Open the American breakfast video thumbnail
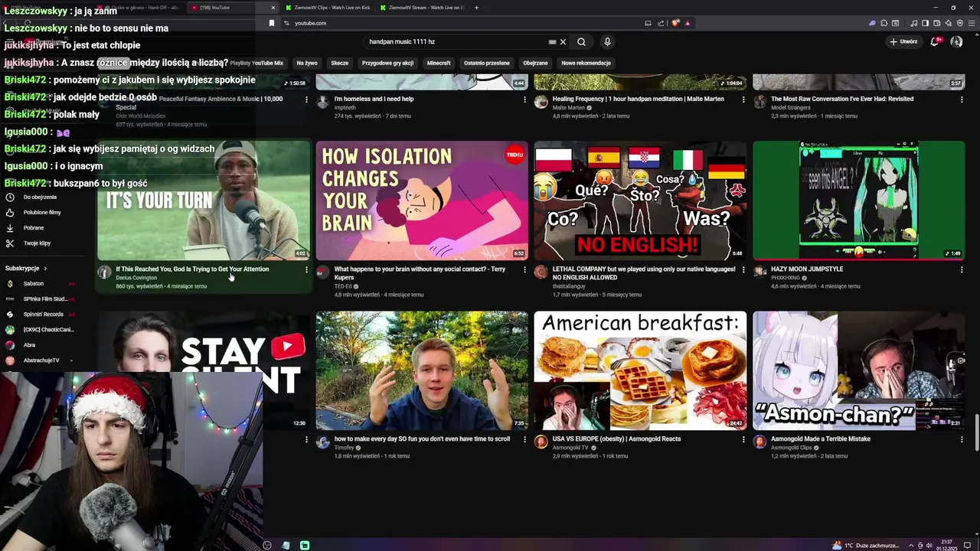980x551 pixels. (640, 370)
